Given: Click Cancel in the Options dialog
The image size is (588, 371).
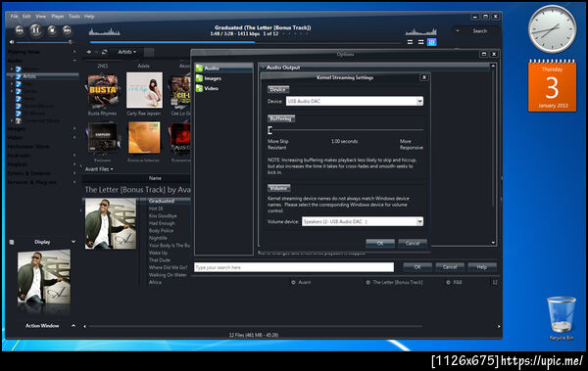Looking at the screenshot, I should (x=450, y=267).
